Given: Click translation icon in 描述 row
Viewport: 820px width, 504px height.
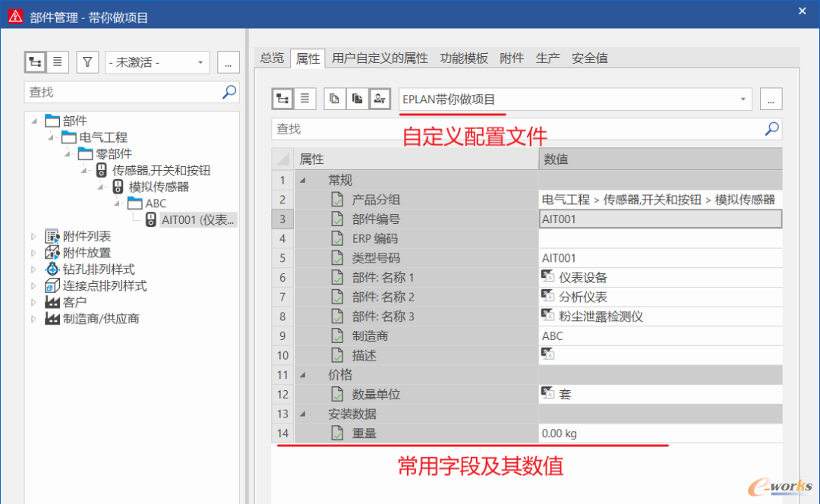Looking at the screenshot, I should [547, 354].
